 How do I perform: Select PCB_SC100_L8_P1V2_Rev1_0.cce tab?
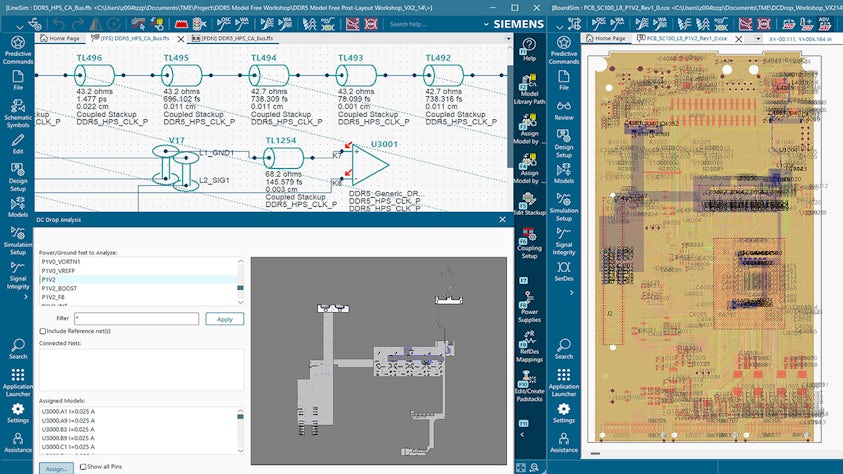click(x=682, y=39)
